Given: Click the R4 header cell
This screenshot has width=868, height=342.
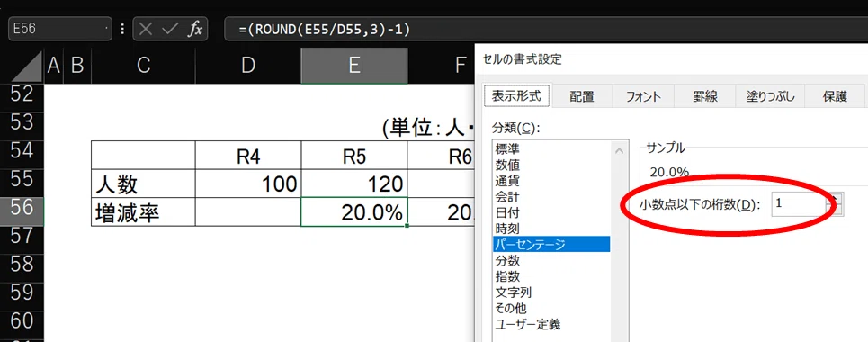Looking at the screenshot, I should [x=248, y=155].
